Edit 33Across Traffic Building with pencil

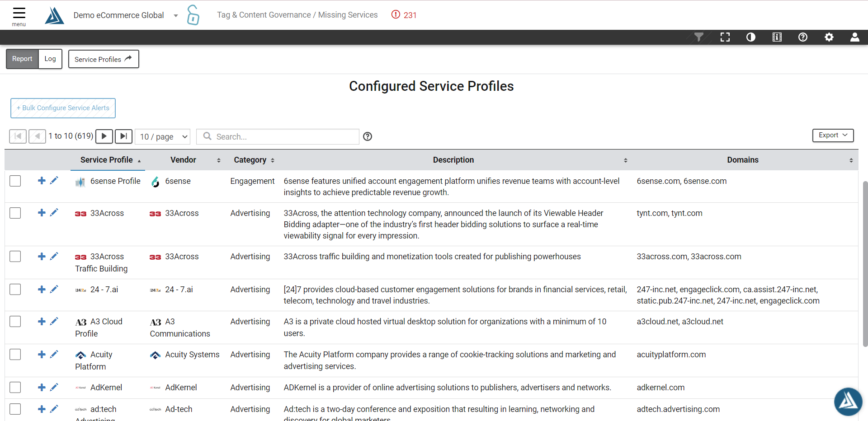pyautogui.click(x=54, y=256)
